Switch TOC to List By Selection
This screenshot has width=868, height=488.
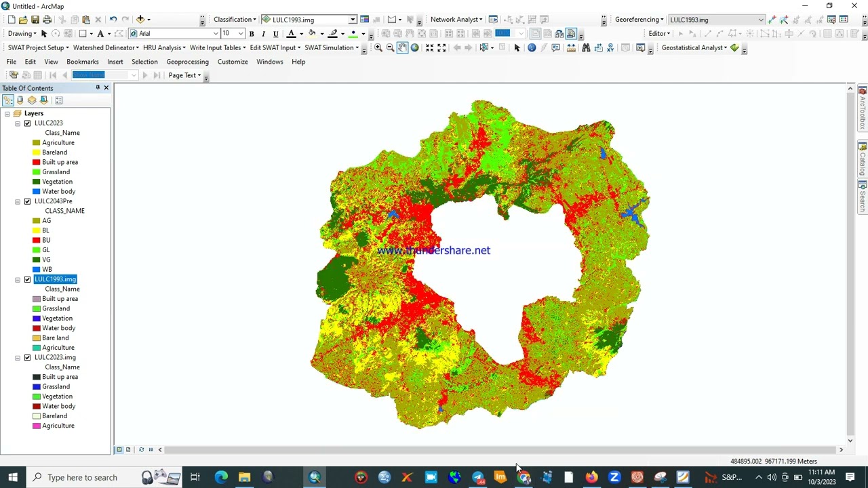(44, 100)
